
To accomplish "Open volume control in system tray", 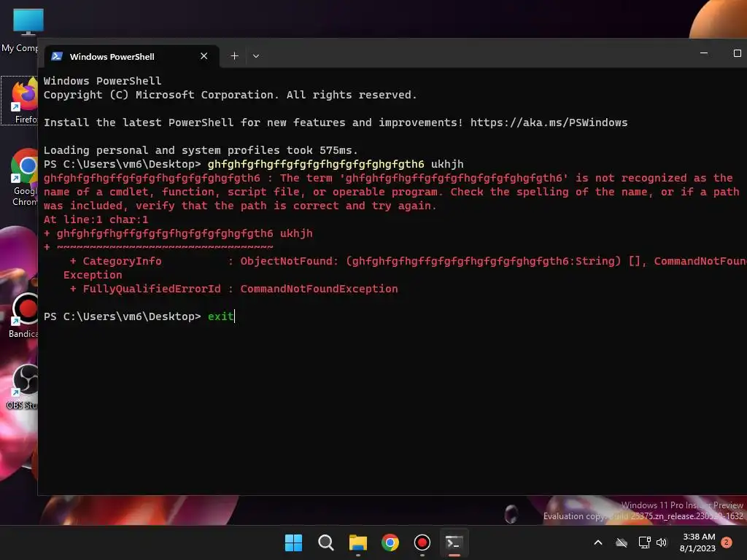I will [662, 542].
